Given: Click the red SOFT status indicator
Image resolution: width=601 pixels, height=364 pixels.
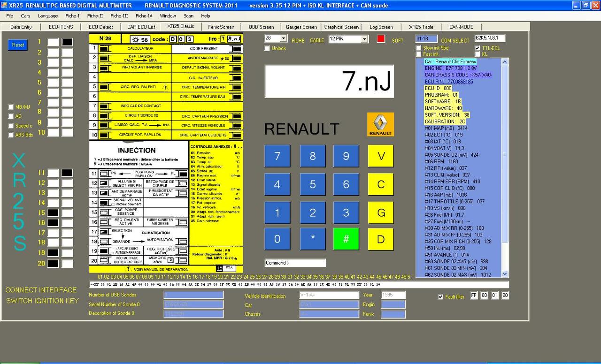Looking at the screenshot, I should tap(381, 39).
